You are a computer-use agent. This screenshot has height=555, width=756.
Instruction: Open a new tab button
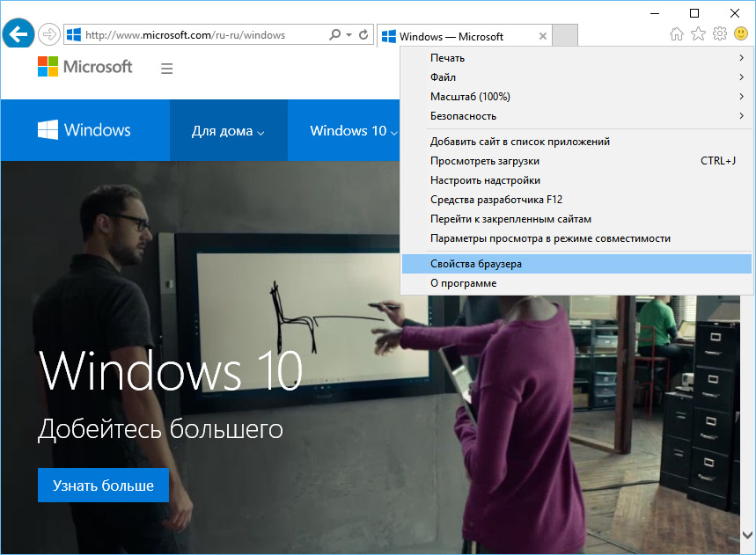[x=565, y=36]
